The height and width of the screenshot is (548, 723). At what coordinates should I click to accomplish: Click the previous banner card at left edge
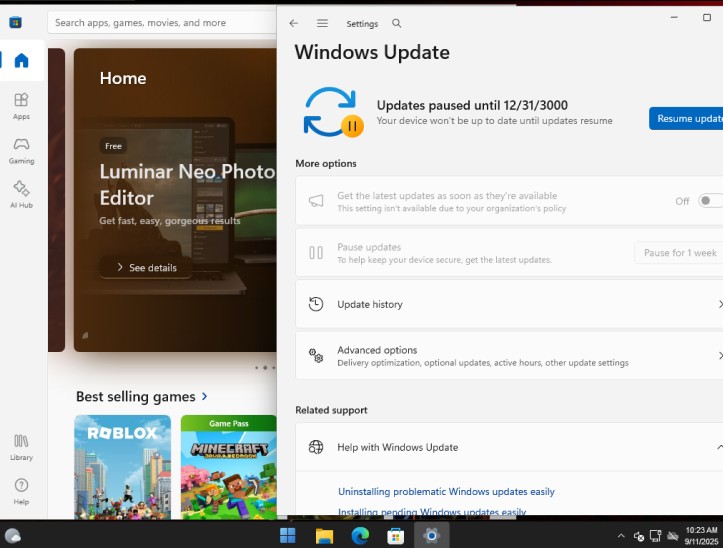pyautogui.click(x=56, y=200)
